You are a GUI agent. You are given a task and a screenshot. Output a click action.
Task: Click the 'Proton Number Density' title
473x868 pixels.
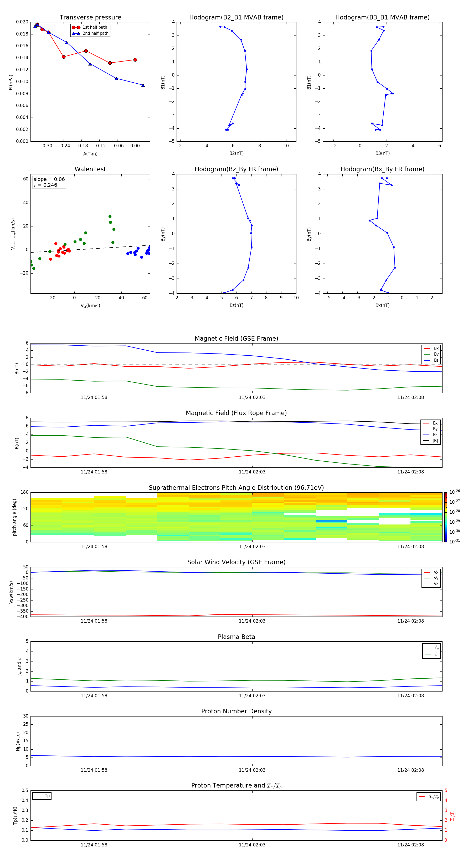(x=236, y=711)
